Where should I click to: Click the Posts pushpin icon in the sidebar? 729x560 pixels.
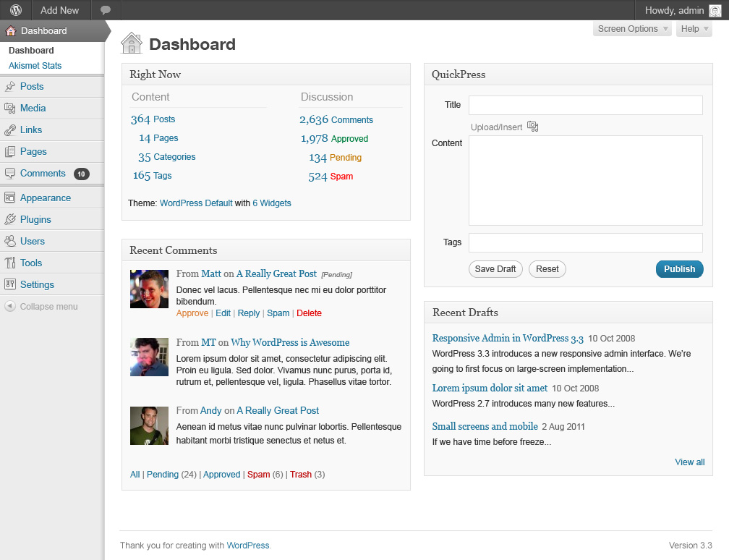(x=10, y=87)
